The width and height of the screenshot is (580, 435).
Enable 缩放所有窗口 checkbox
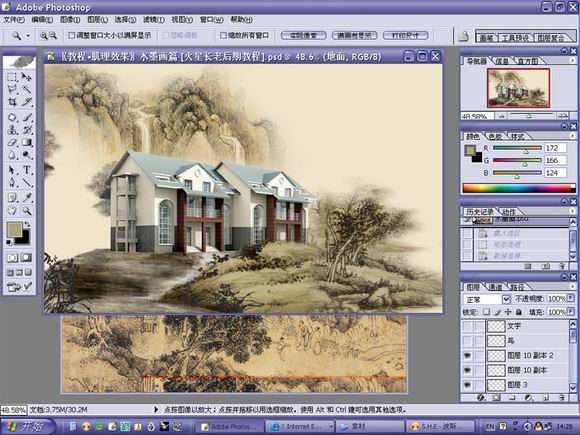[x=223, y=36]
